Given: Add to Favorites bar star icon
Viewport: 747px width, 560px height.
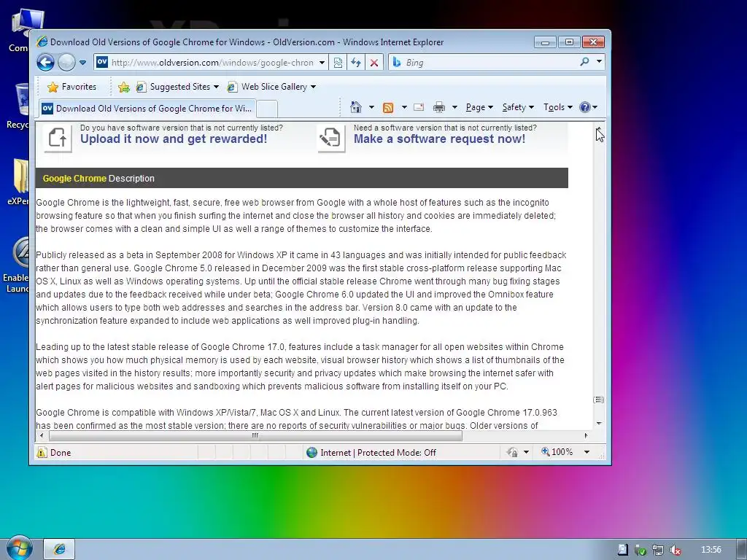Looking at the screenshot, I should [x=124, y=87].
